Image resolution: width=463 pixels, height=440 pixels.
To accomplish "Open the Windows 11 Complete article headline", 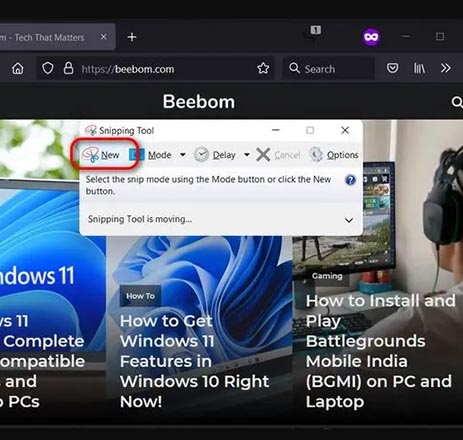I will [x=42, y=361].
